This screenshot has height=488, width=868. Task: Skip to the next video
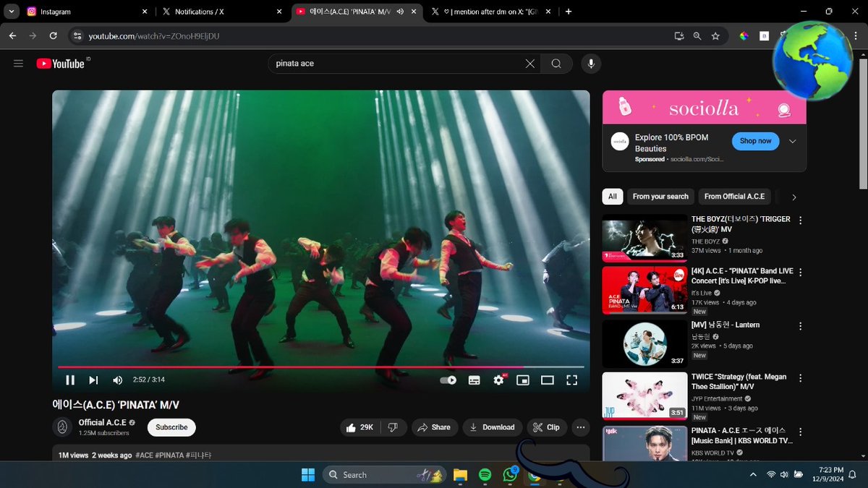tap(93, 380)
